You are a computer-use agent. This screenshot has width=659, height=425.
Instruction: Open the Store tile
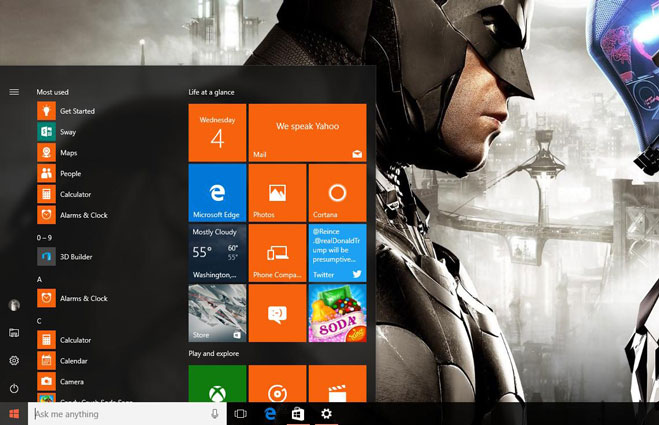(217, 313)
